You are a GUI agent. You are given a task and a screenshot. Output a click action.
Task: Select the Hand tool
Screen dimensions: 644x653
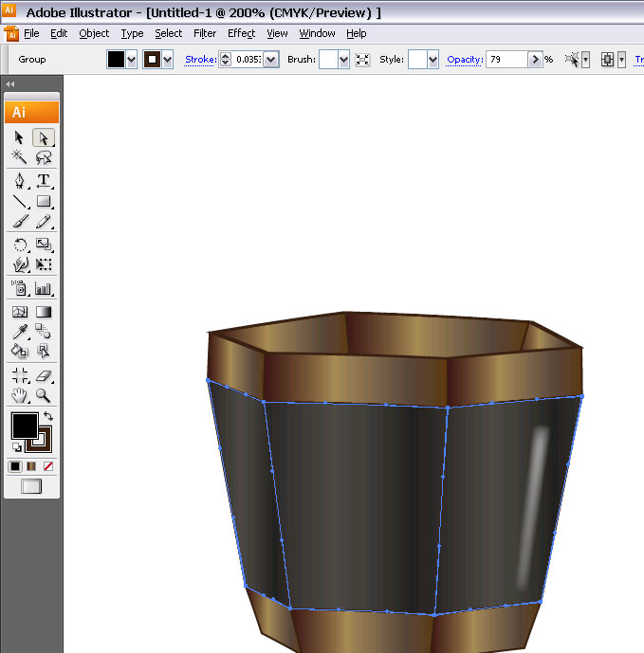(20, 395)
